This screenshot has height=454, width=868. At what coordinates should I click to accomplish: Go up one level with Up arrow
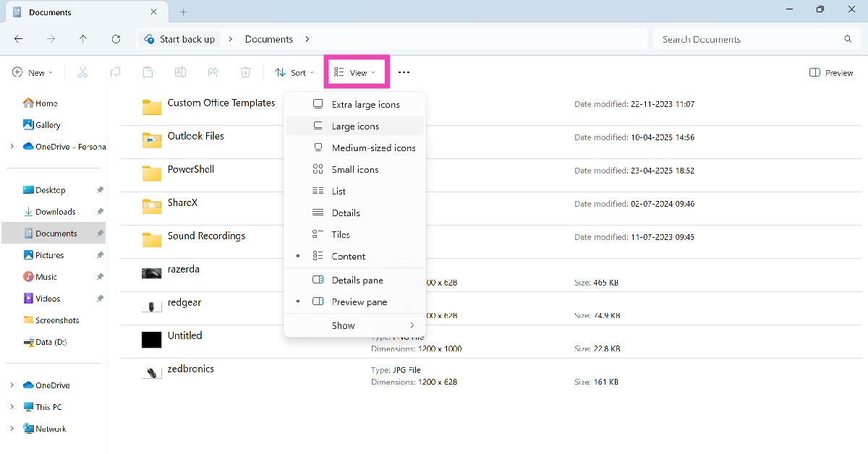pyautogui.click(x=83, y=39)
